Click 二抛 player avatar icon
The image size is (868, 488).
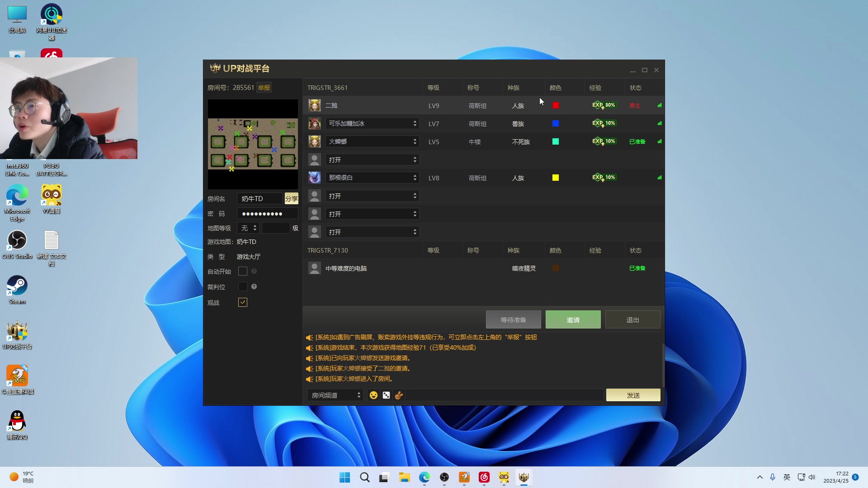[315, 105]
